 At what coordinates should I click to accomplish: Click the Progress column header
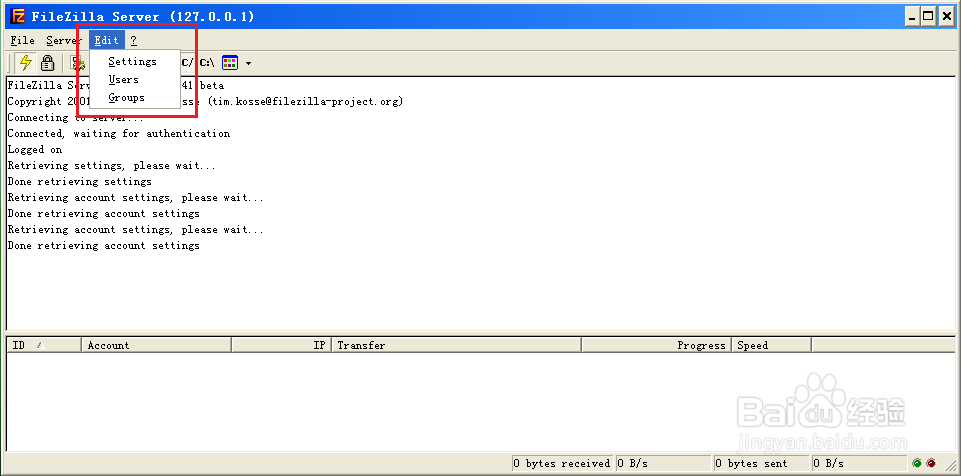656,346
